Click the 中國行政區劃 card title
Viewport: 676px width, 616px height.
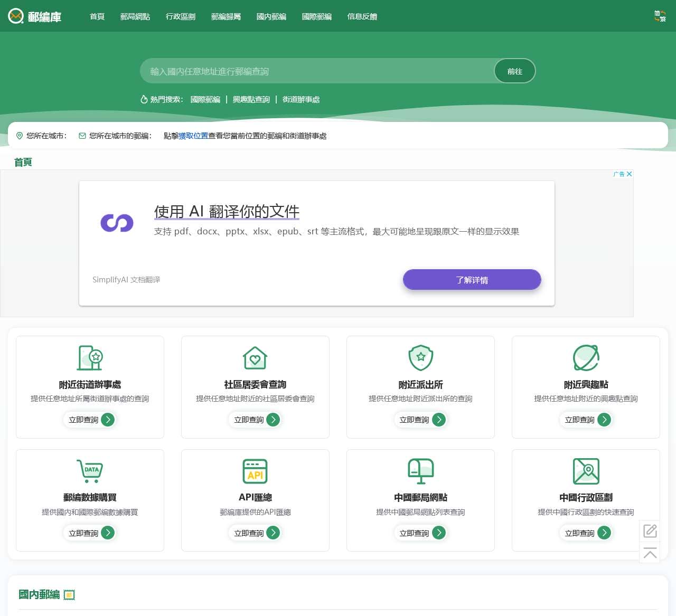pos(586,497)
